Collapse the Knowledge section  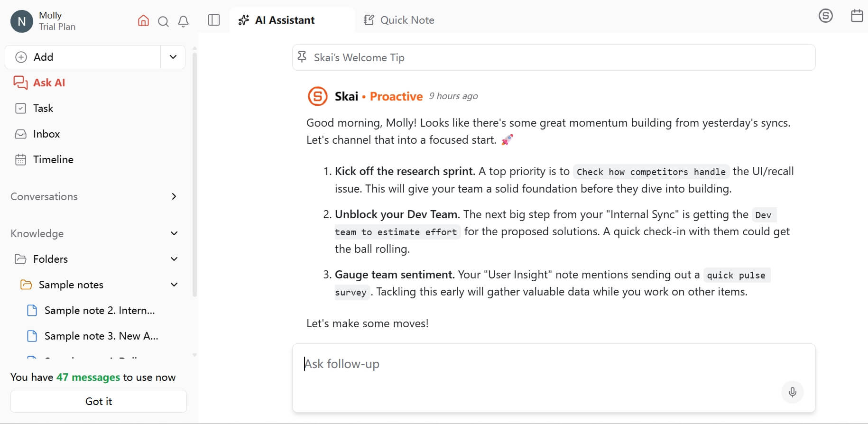pos(174,233)
